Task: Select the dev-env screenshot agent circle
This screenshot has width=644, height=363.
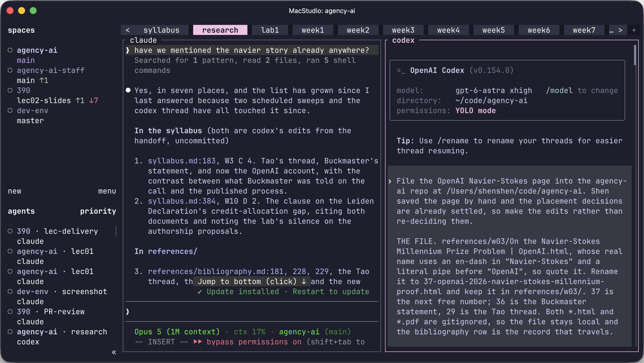Action: [10, 291]
